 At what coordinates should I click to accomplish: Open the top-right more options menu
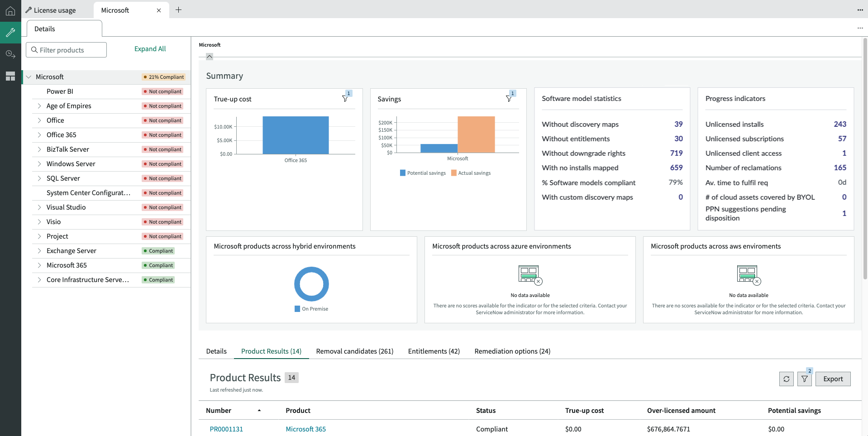(860, 10)
